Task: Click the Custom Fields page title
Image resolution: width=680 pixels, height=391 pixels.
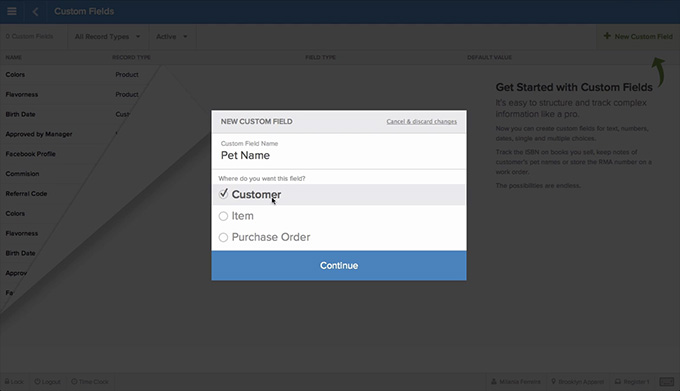Action: 84,11
